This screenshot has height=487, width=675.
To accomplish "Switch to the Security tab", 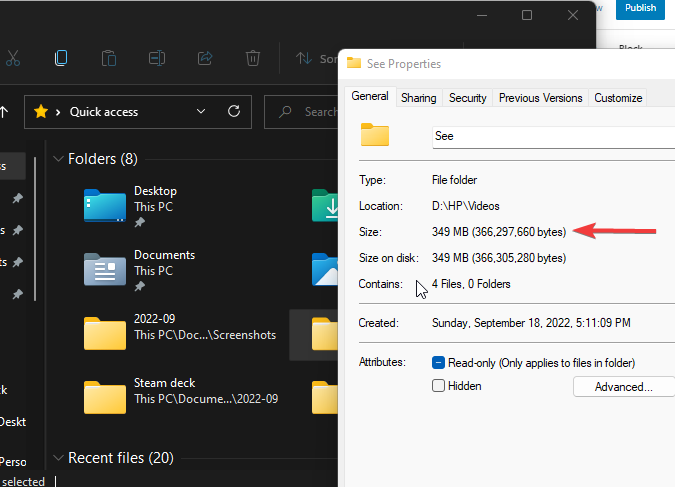I will (x=468, y=98).
